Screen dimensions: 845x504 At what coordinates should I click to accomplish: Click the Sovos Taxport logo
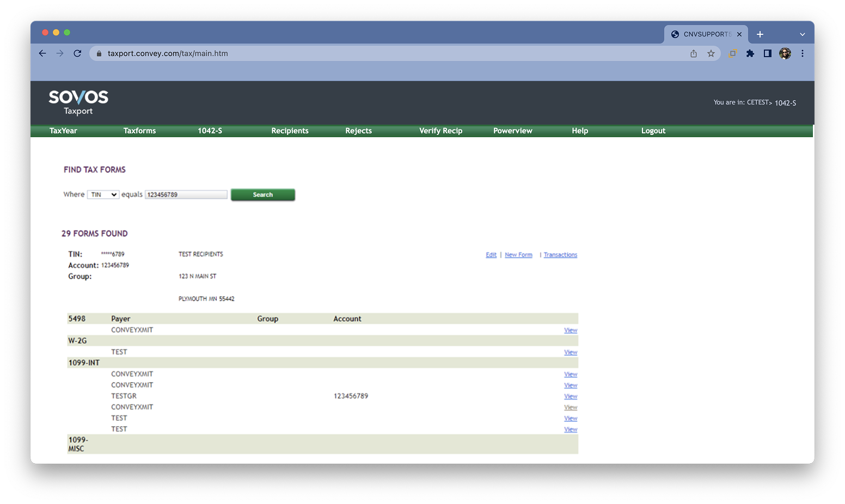(78, 102)
